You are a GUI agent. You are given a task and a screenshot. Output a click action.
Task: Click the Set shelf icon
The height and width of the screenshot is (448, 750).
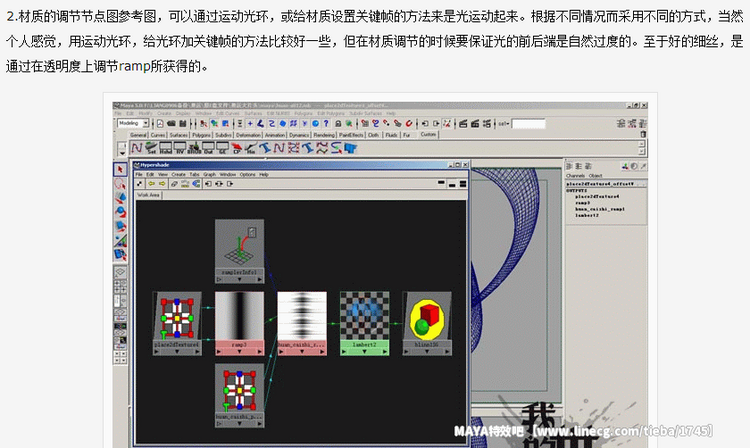pos(151,148)
